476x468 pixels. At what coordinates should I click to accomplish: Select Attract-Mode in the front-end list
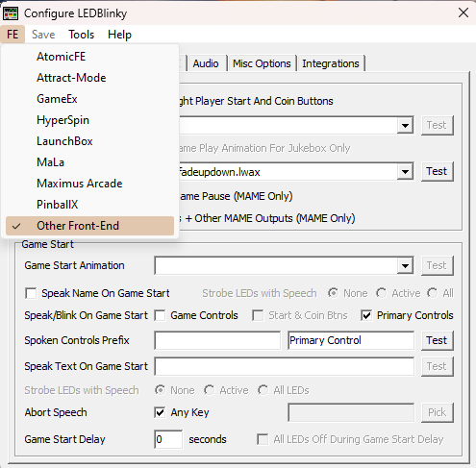(x=71, y=78)
